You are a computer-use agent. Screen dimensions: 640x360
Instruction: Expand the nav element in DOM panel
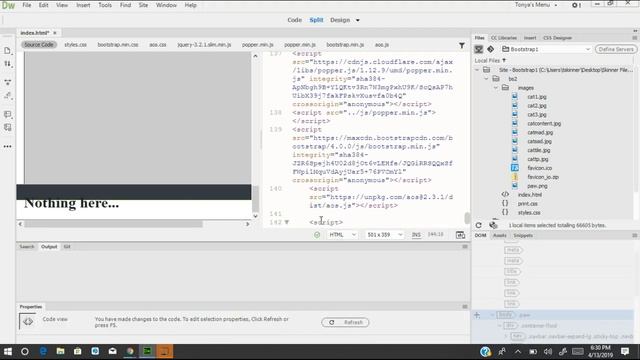(506, 336)
